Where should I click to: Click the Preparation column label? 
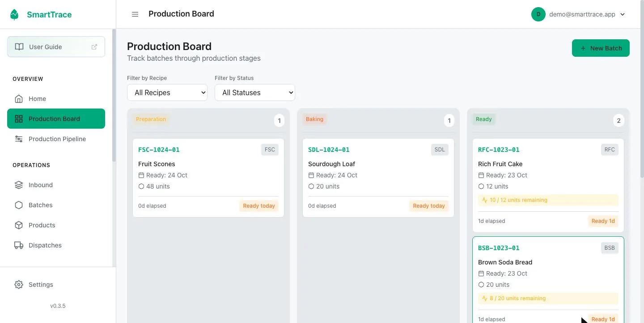[151, 119]
